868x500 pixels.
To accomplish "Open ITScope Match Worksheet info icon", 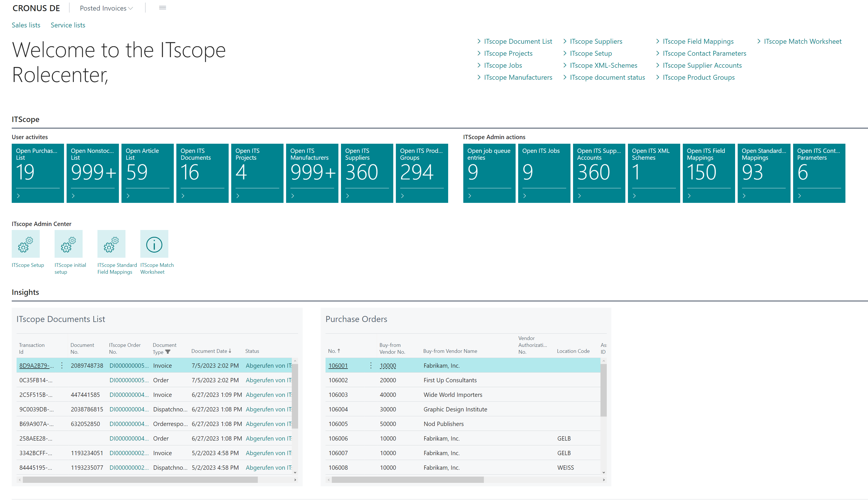I will (x=154, y=244).
